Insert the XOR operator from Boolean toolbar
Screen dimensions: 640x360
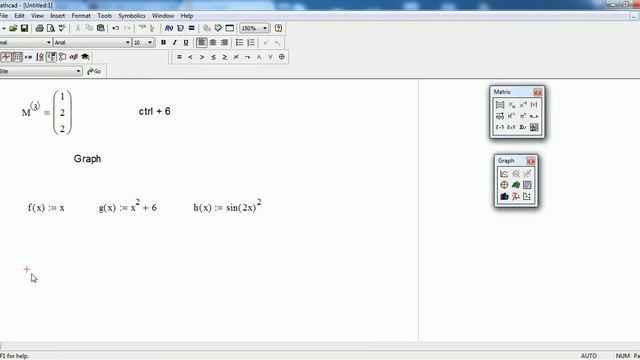[282, 57]
